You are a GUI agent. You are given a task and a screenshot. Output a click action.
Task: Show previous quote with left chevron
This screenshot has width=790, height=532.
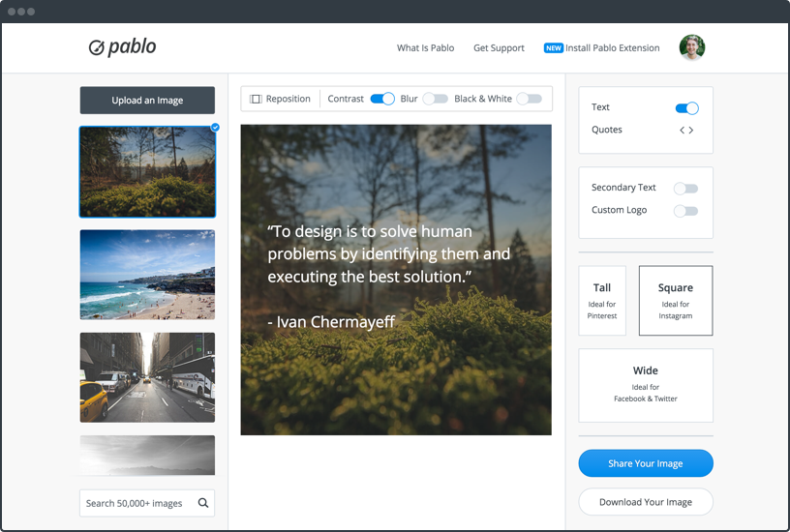(682, 130)
